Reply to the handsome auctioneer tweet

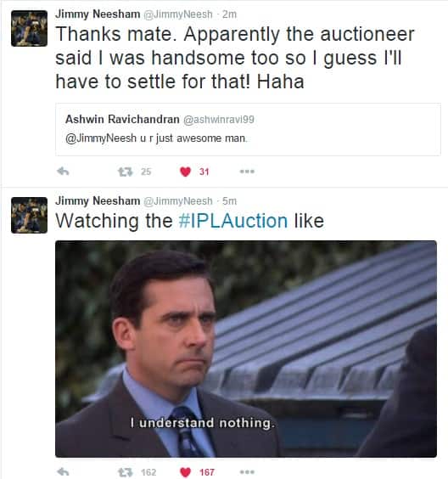[63, 172]
